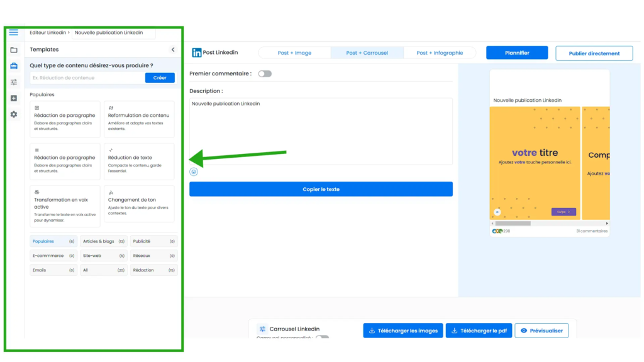Click the round avatar icon on the first slide
The width and height of the screenshot is (644, 362).
click(x=497, y=212)
